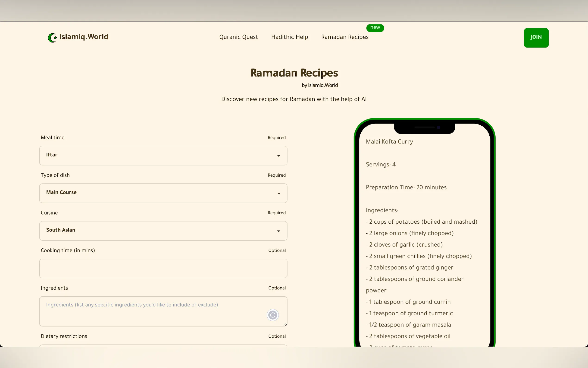Click the Meal time dropdown arrow
Screen dimensions: 588x368
coord(278,156)
